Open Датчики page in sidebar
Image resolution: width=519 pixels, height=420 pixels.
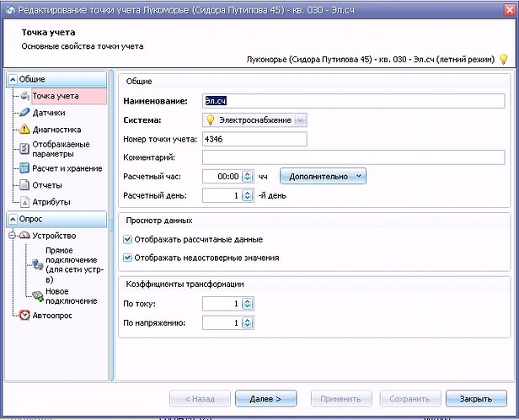pyautogui.click(x=49, y=113)
